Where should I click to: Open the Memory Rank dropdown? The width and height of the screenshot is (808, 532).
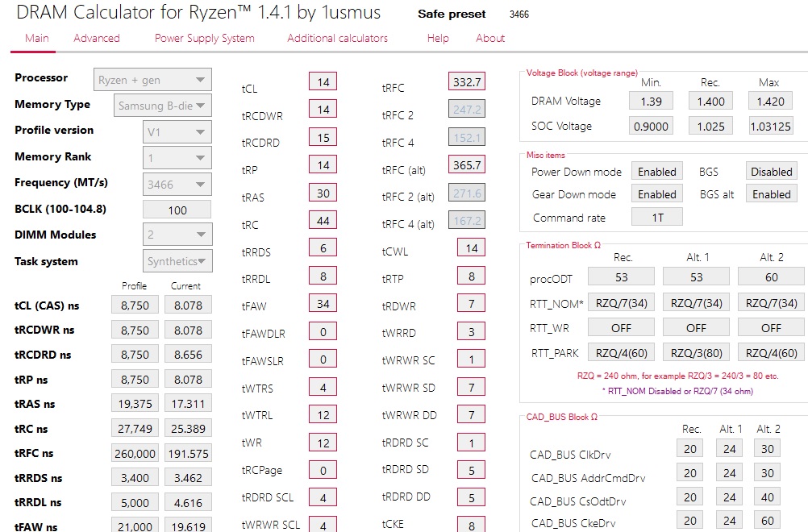coord(177,158)
